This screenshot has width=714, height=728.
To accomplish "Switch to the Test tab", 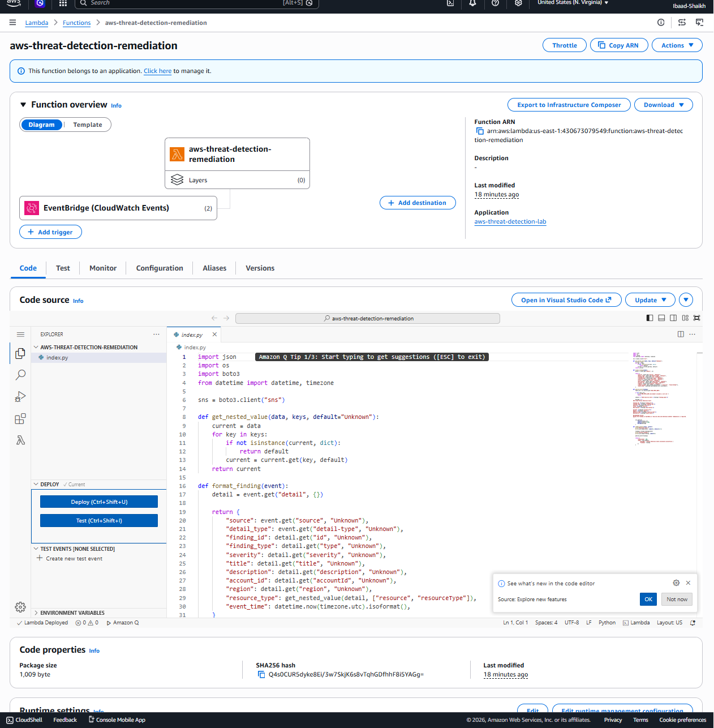I will 63,268.
